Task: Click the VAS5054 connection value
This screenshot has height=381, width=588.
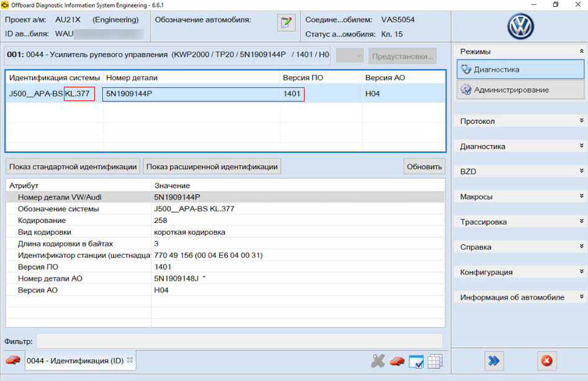Action: coord(398,19)
